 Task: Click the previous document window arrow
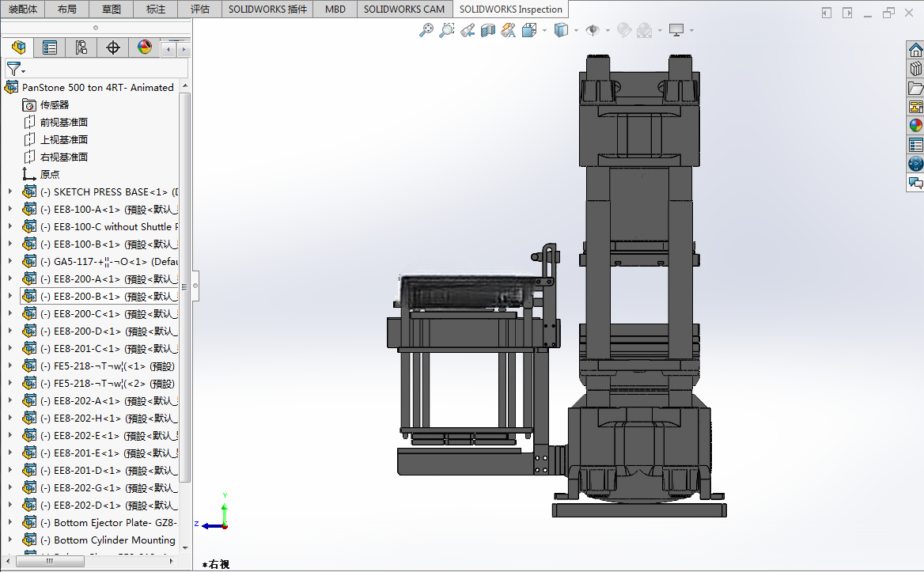(826, 13)
